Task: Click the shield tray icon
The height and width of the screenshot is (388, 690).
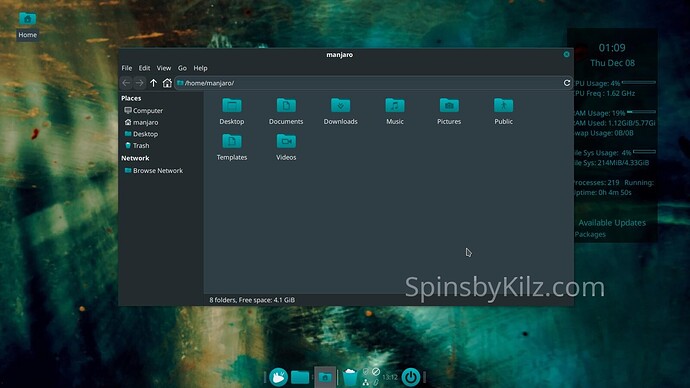Action: 366,372
